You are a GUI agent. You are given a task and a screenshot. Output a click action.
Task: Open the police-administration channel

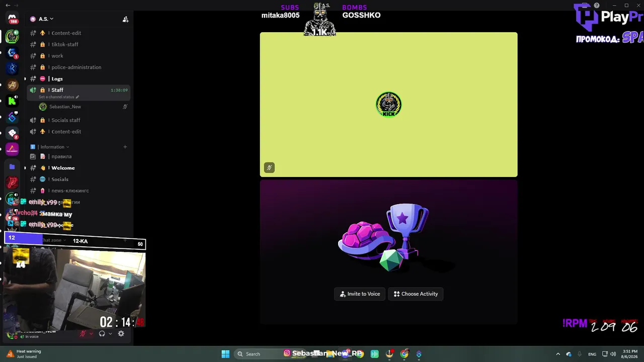point(78,67)
